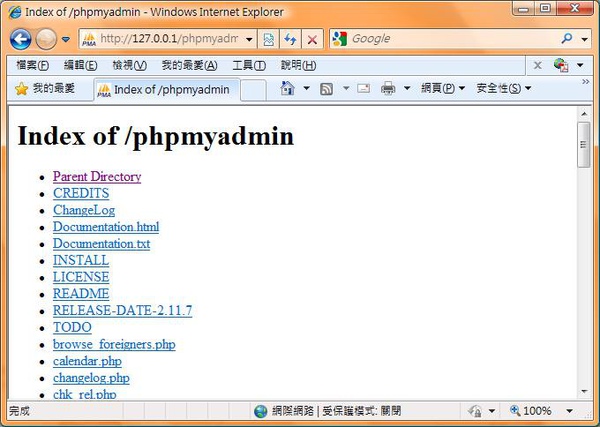Open the README link
The height and width of the screenshot is (427, 600).
point(81,294)
